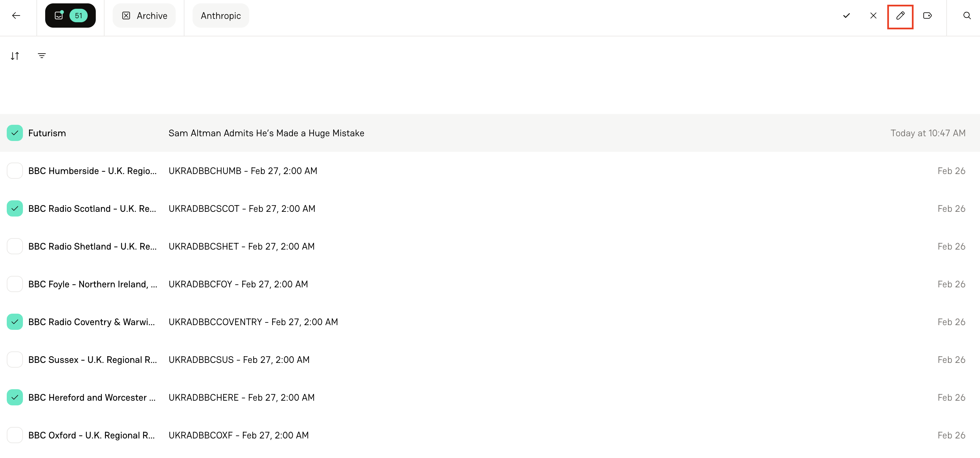
Task: Open the UKRADBBCOXF BBC Oxford entry
Action: [x=238, y=435]
